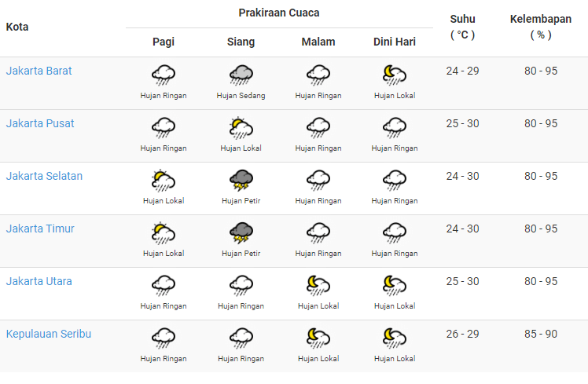Click Jakarta Selatan midday thunderstorm icon
Screen dimensions: 588x384
(x=241, y=181)
